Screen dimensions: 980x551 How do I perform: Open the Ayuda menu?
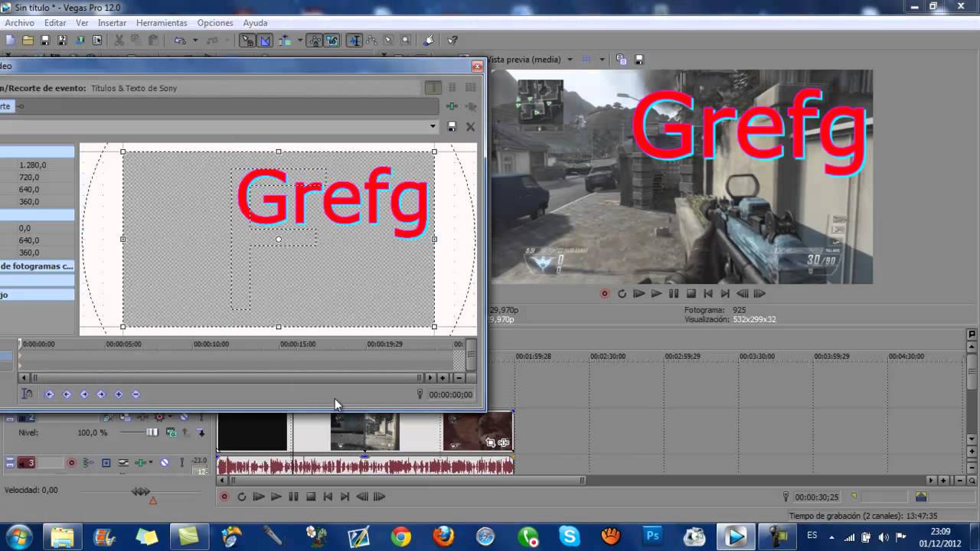[255, 23]
